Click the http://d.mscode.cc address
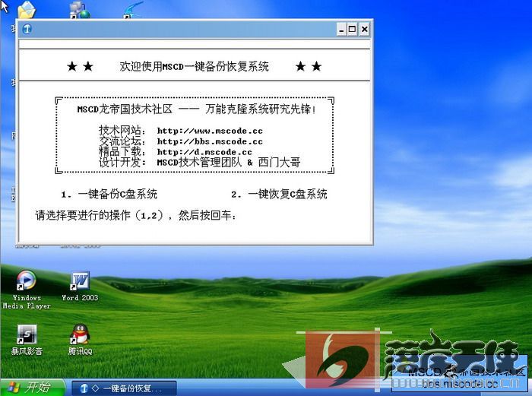Viewport: 532px width, 396px height. 204,152
